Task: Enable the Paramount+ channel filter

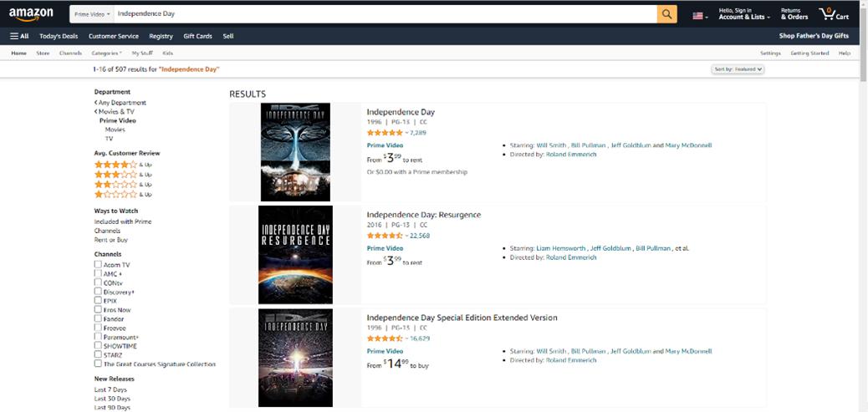Action: (x=98, y=336)
